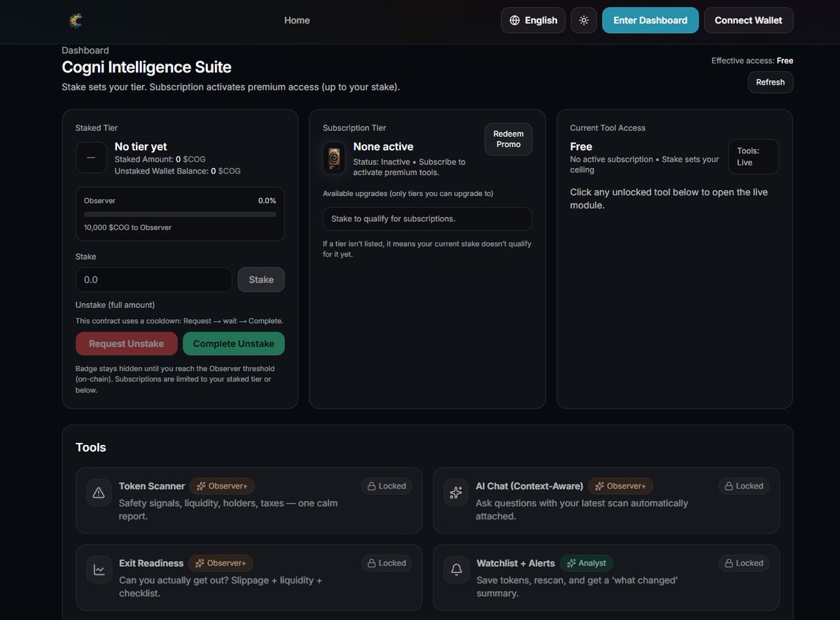Toggle light mode with the sun icon
The width and height of the screenshot is (840, 620).
(583, 20)
